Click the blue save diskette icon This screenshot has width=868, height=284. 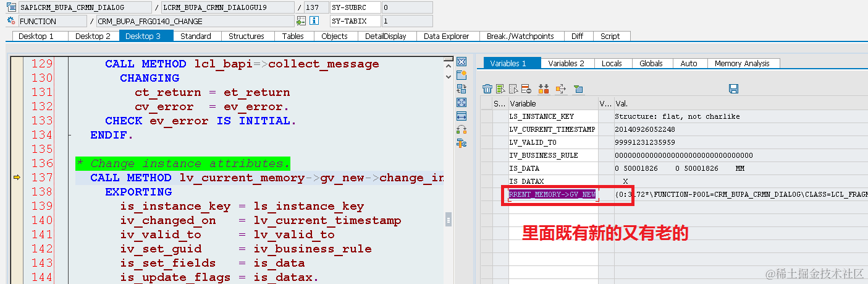coord(733,89)
